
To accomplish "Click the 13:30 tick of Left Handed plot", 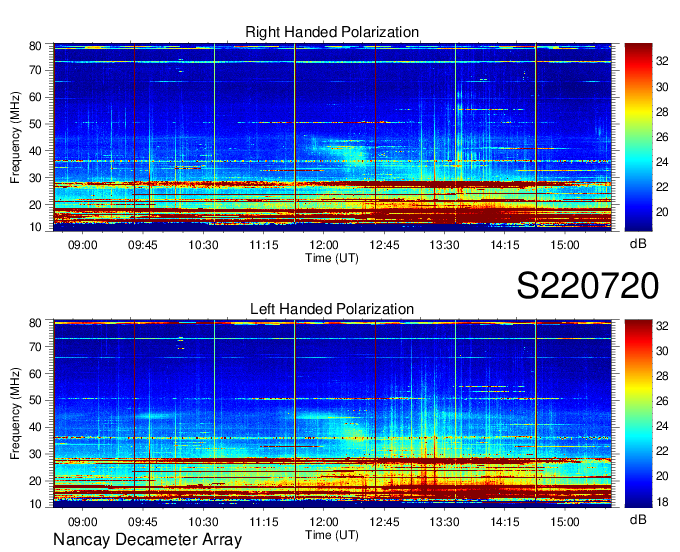I will click(445, 522).
